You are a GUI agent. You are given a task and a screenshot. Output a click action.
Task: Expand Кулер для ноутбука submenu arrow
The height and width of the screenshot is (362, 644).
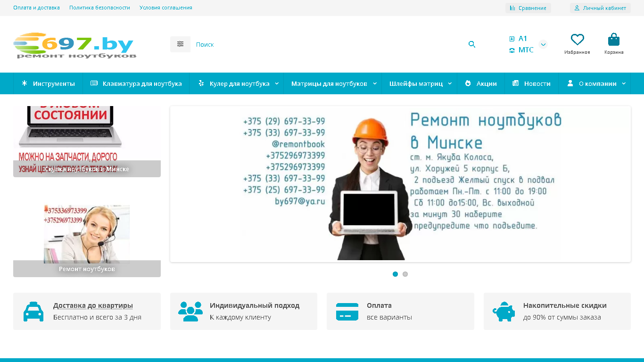coord(277,83)
